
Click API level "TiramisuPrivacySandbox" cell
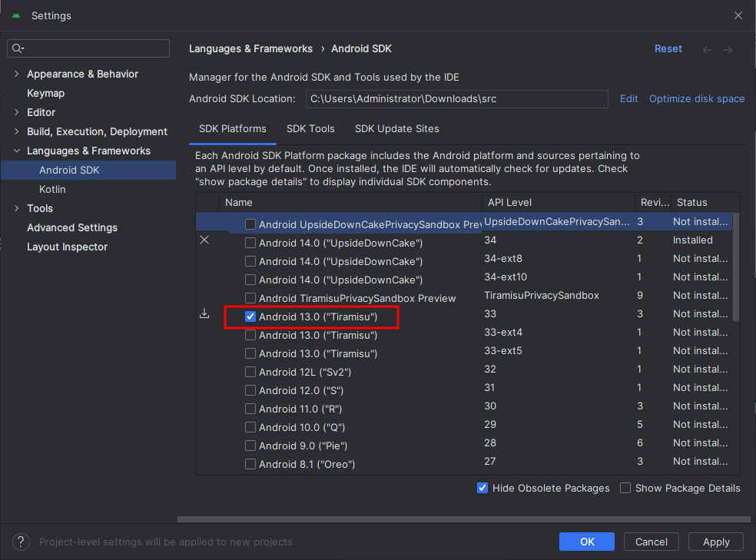click(x=542, y=296)
